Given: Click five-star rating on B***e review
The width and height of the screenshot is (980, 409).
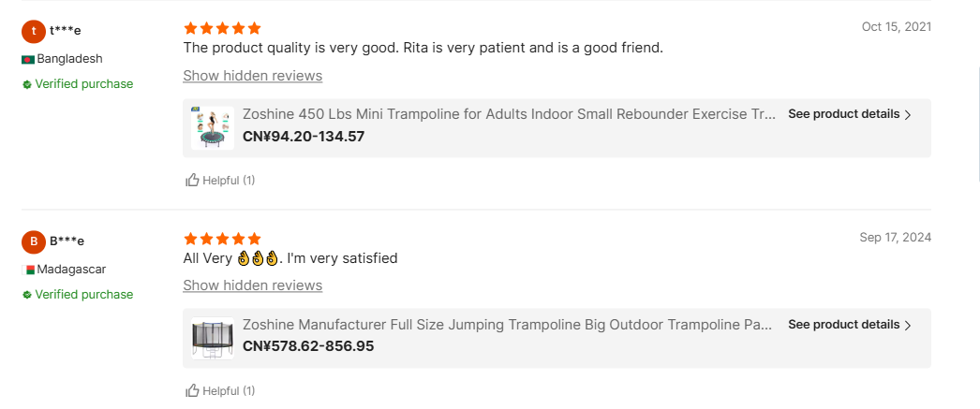Looking at the screenshot, I should 222,239.
